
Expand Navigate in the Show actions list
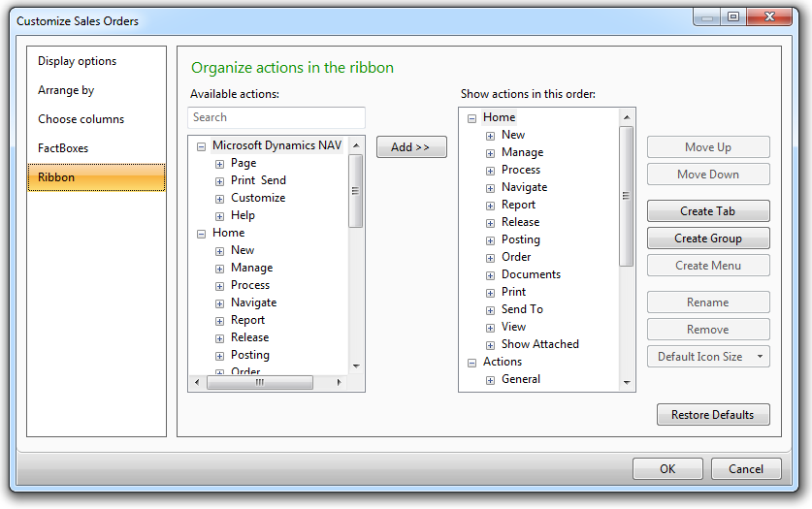point(490,188)
